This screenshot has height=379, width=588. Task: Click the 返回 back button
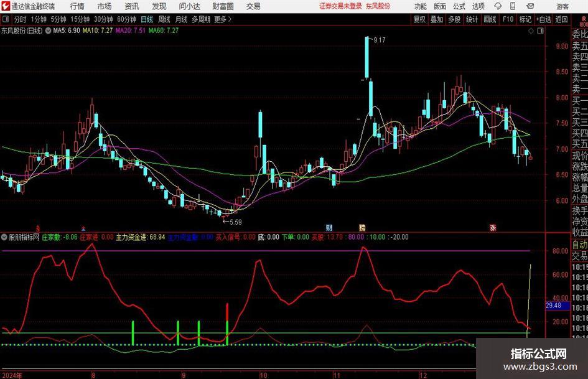[x=561, y=19]
